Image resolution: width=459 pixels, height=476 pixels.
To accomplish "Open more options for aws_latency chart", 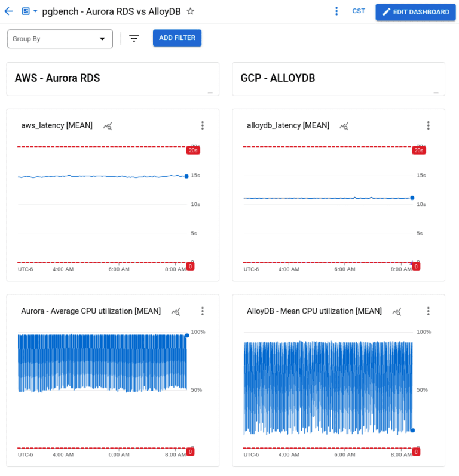I will pyautogui.click(x=203, y=125).
